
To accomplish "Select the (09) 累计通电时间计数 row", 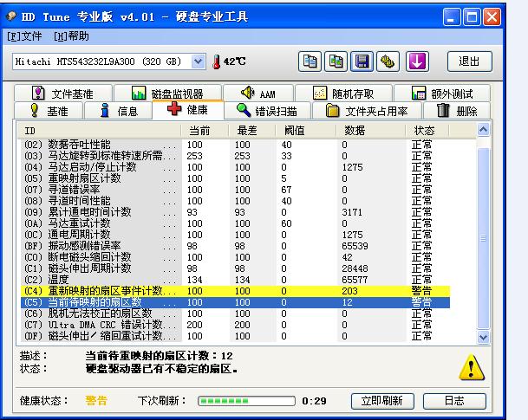I will click(235, 212).
